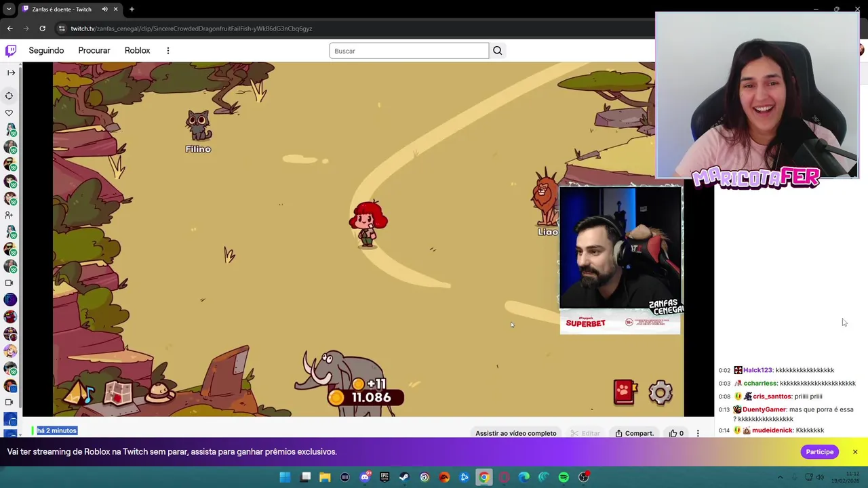The height and width of the screenshot is (488, 868).
Task: Jump to chat timestamp 0:13
Action: (724, 409)
